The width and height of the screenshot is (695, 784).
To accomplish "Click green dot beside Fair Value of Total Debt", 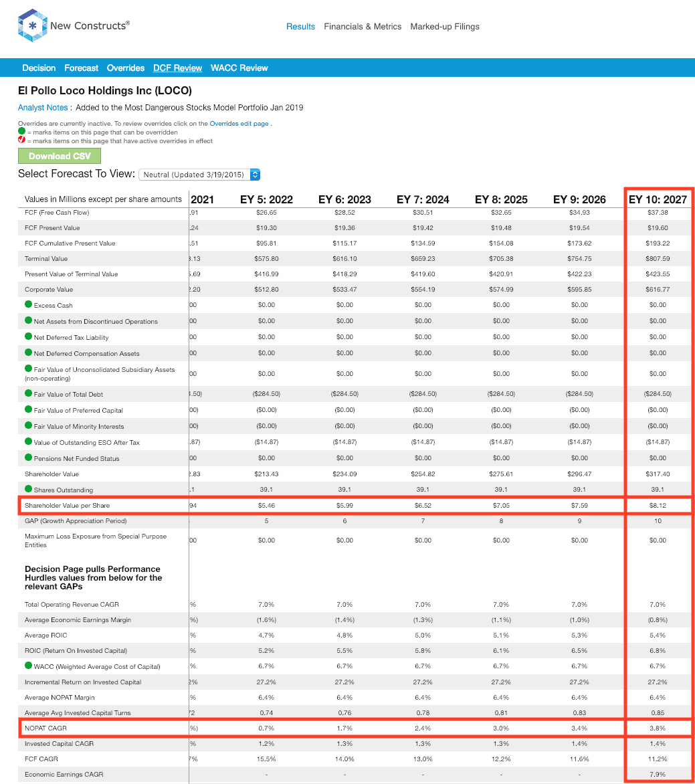I will click(29, 393).
